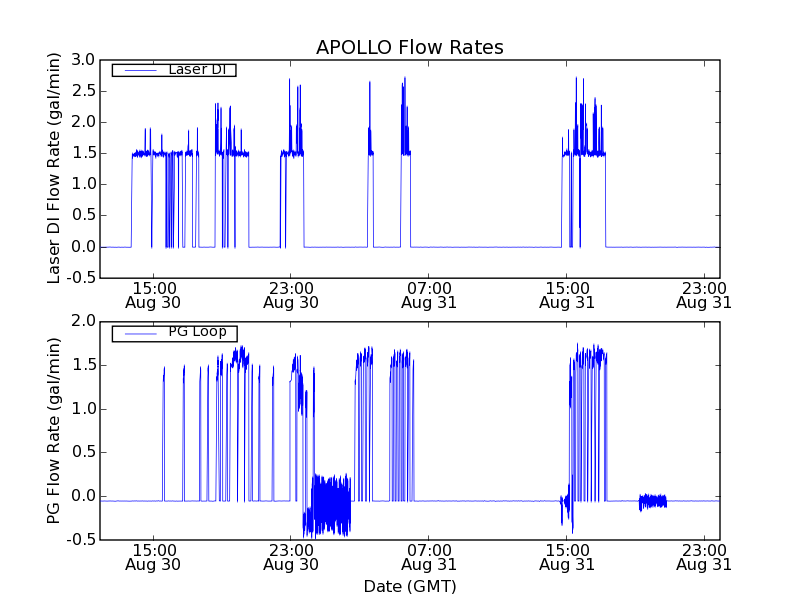Click "23:00 Aug 31" under the Laser DI plot
The image size is (800, 600).
point(704,295)
